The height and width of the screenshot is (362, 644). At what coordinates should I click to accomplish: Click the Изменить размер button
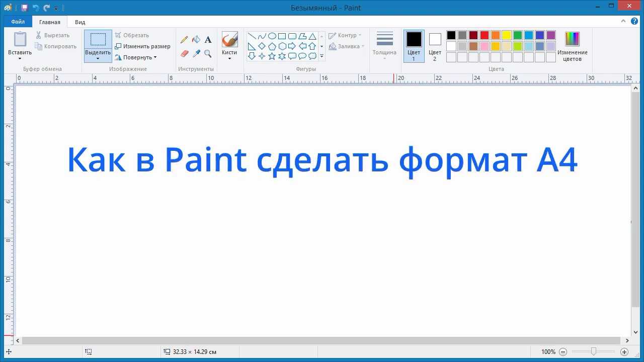[143, 46]
